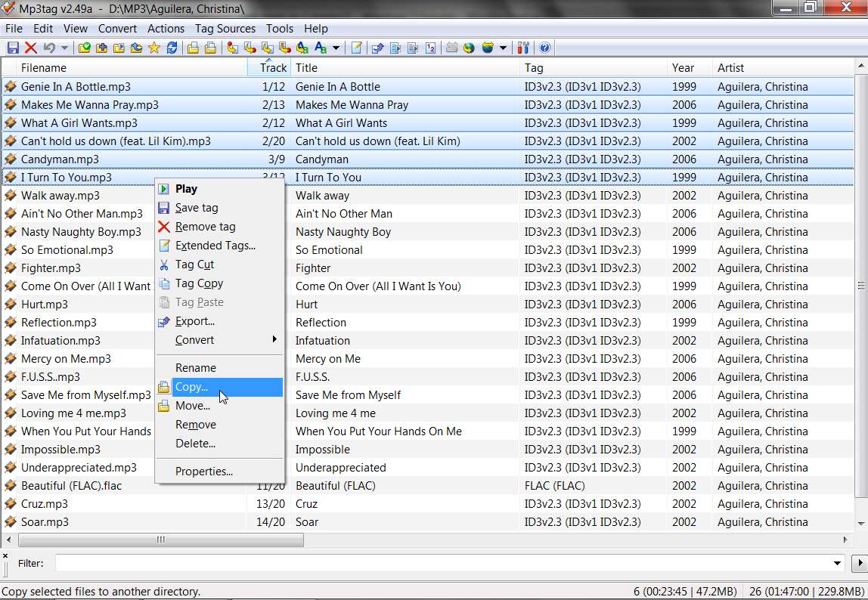Select the 'Soar.mp3' file row
Viewport: 868px width, 600px height.
(x=427, y=522)
